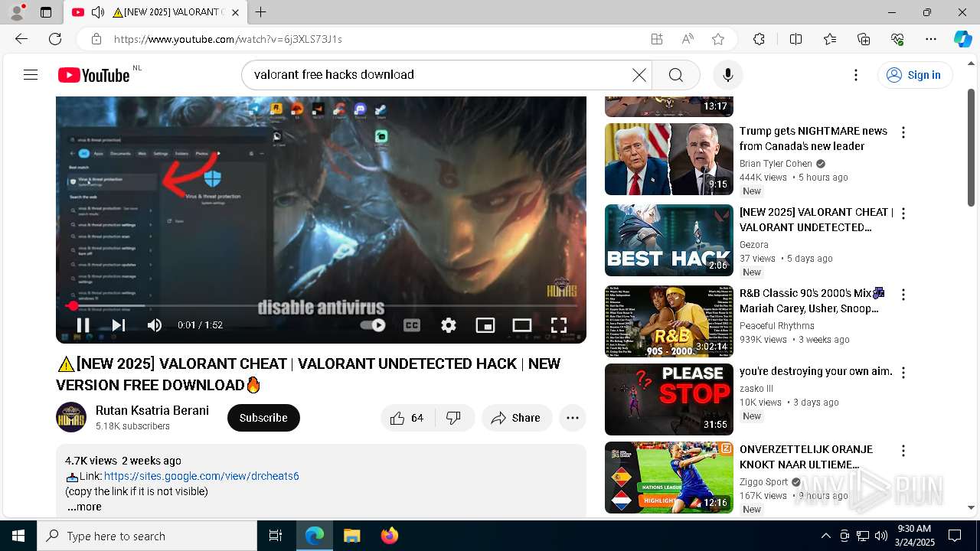The image size is (980, 551).
Task: Select the VALORANT CHEAT YouTube tab
Action: [x=156, y=12]
